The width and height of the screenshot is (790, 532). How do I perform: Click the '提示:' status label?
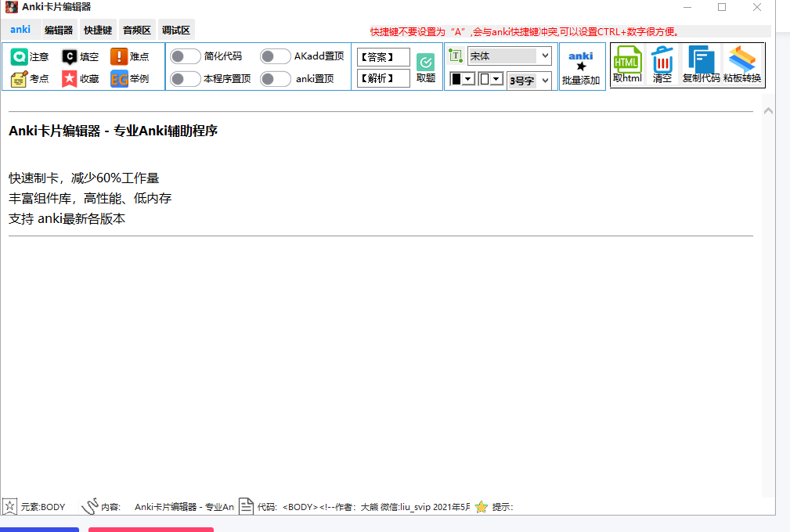[x=503, y=507]
